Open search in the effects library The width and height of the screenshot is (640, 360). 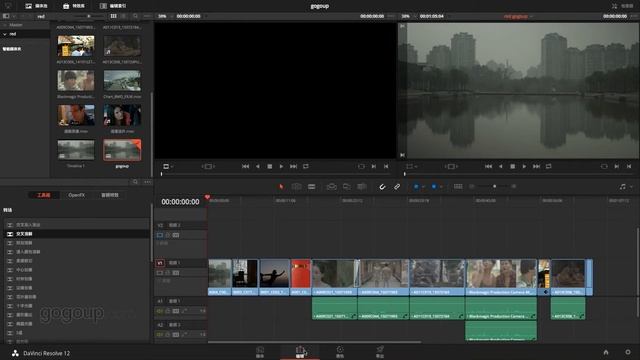click(135, 182)
